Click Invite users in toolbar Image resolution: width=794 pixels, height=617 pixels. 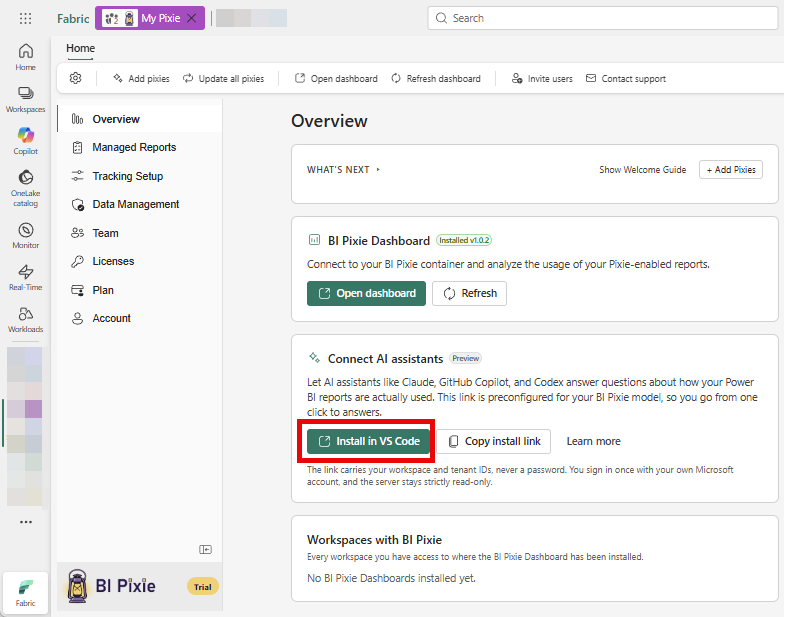pyautogui.click(x=542, y=79)
